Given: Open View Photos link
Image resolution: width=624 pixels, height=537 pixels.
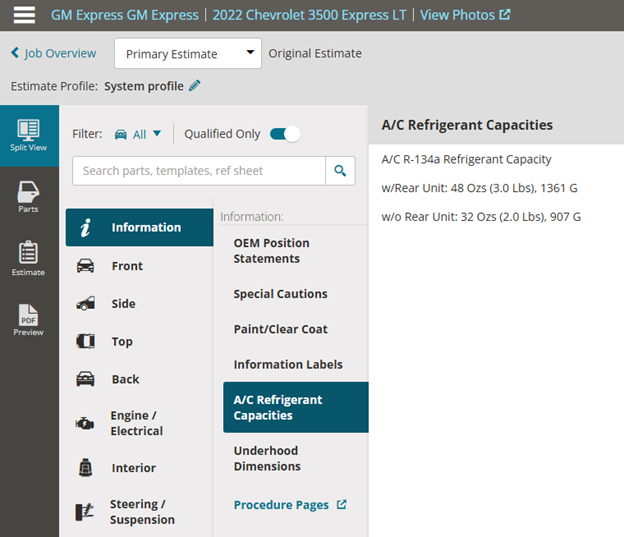Looking at the screenshot, I should (x=465, y=15).
